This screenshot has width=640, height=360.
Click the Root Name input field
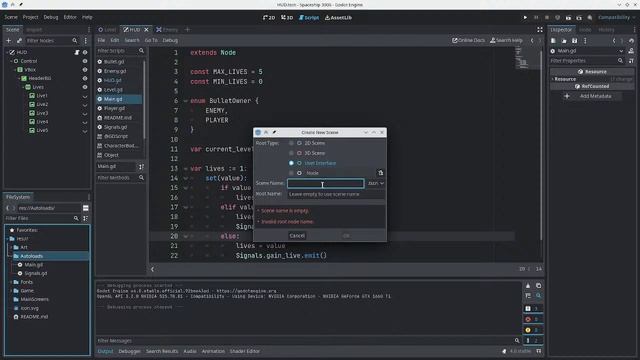coord(336,194)
